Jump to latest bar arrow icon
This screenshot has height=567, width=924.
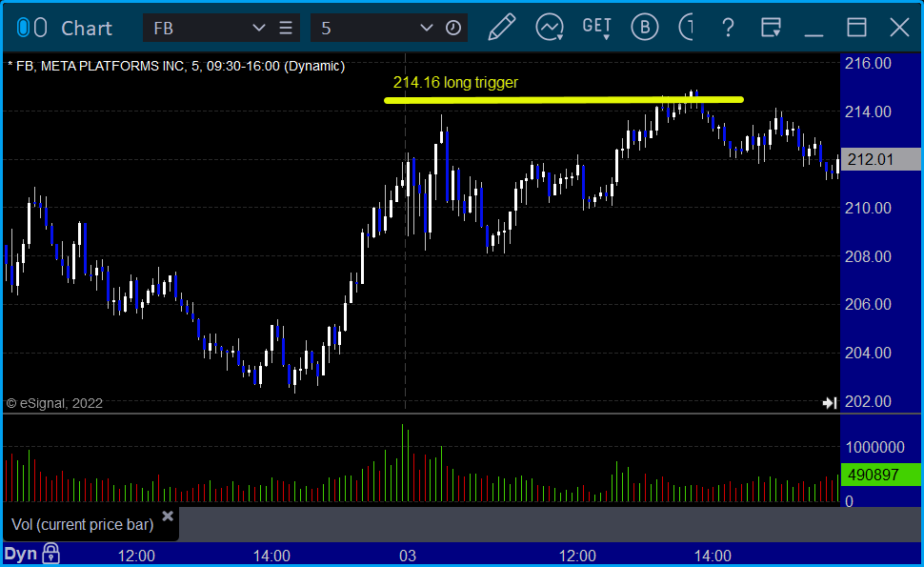pos(830,403)
